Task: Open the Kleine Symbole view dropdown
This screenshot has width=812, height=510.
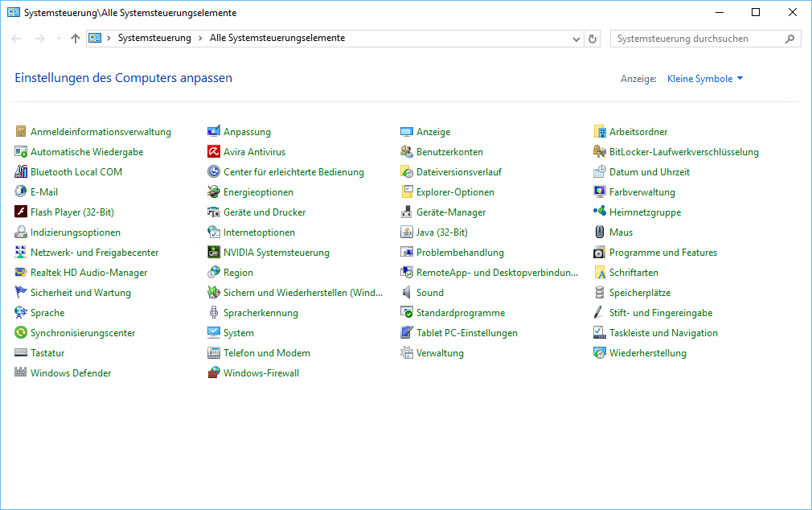Action: tap(705, 79)
